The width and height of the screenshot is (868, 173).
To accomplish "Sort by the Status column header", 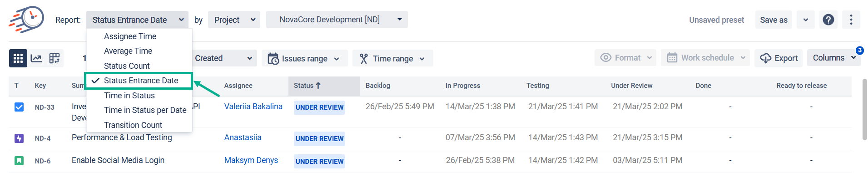I will pos(308,86).
